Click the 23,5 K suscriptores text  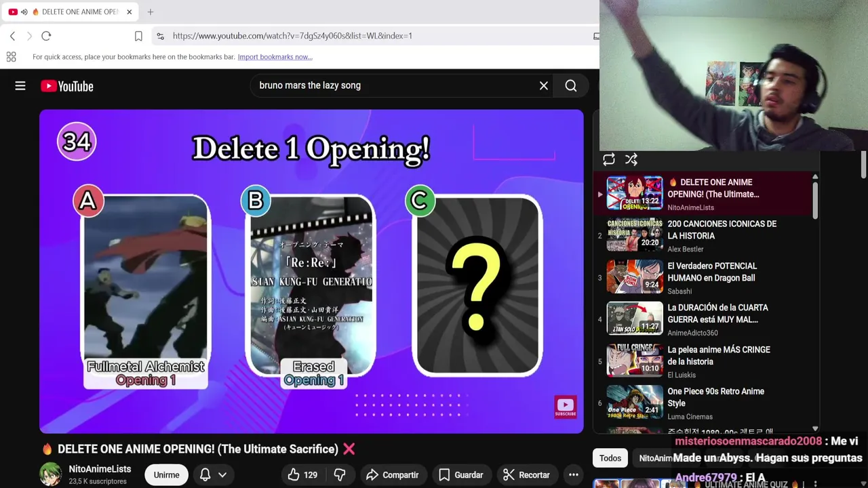click(96, 482)
